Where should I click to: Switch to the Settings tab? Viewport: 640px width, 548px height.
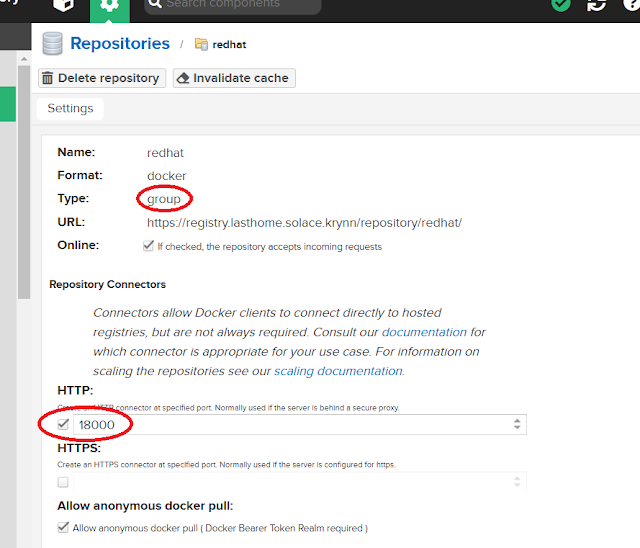pos(70,108)
